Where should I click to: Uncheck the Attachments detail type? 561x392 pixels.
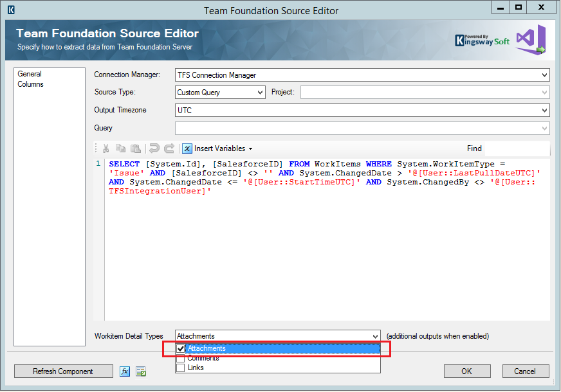click(181, 348)
